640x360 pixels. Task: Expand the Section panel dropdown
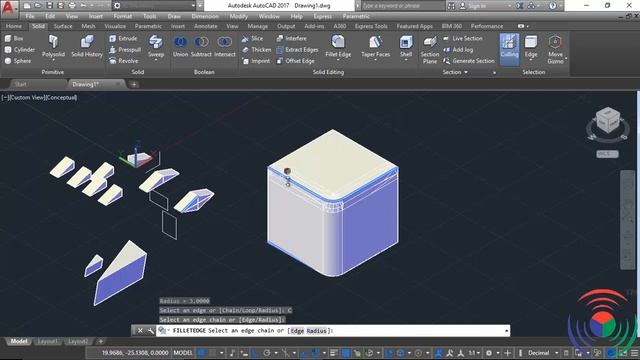pos(455,72)
